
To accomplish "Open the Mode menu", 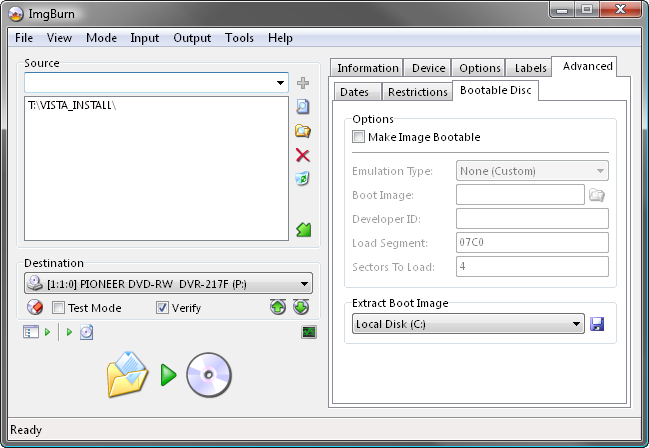I will click(101, 38).
